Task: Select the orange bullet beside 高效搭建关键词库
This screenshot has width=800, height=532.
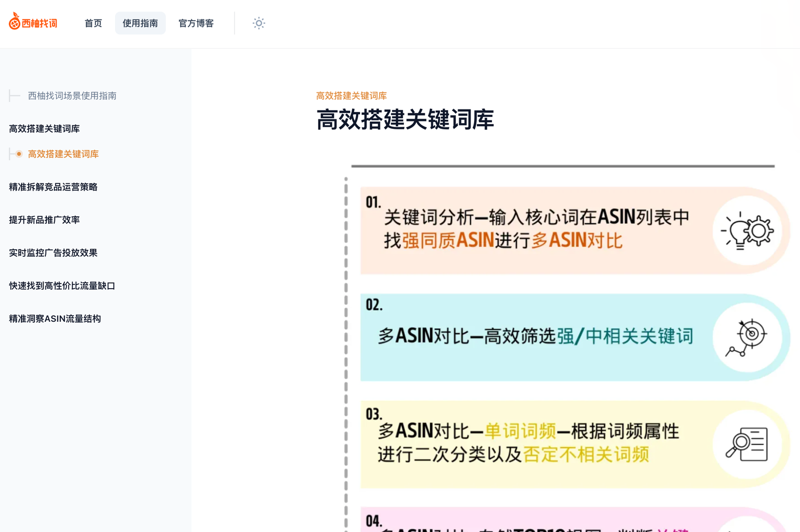Action: pos(18,154)
